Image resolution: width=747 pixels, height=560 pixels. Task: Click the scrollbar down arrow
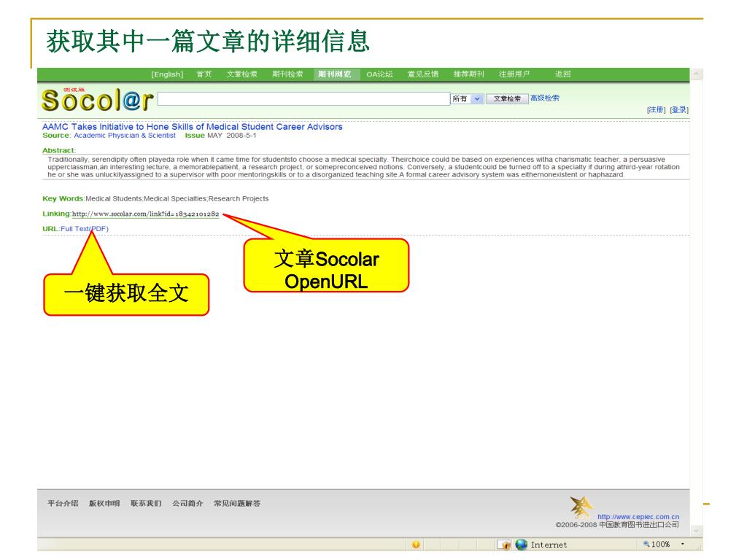coord(696,531)
